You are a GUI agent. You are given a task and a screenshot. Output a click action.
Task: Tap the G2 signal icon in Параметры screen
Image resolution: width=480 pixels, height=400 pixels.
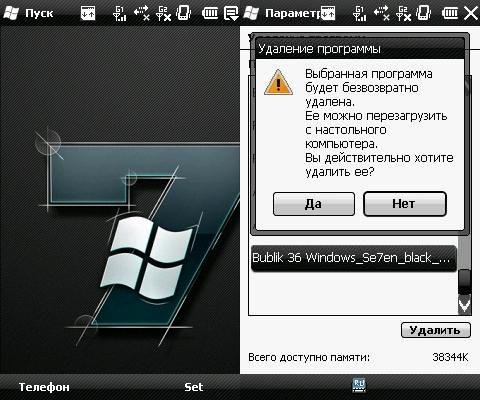coord(404,13)
